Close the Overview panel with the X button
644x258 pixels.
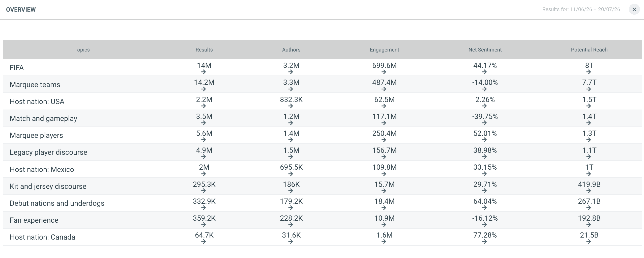click(634, 10)
